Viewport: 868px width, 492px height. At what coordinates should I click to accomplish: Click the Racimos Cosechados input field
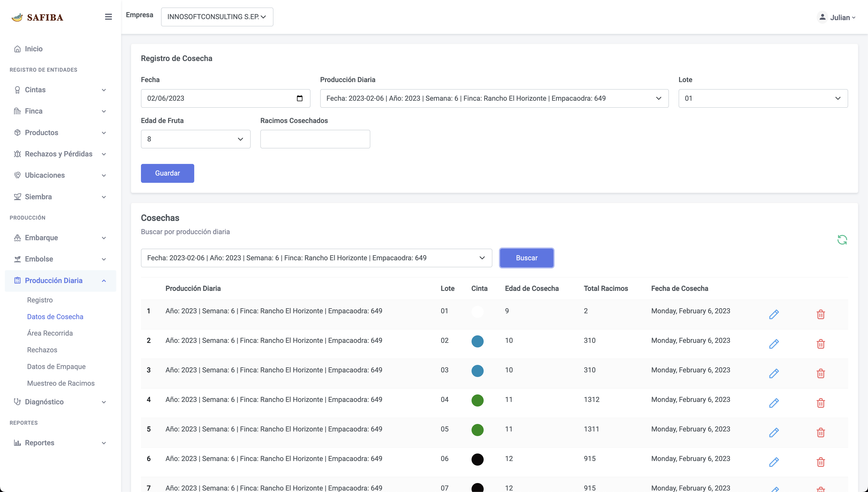[x=315, y=139]
